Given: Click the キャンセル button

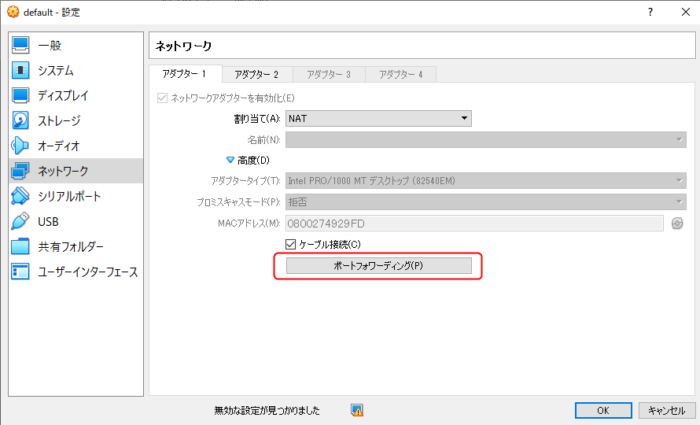Looking at the screenshot, I should pos(666,410).
